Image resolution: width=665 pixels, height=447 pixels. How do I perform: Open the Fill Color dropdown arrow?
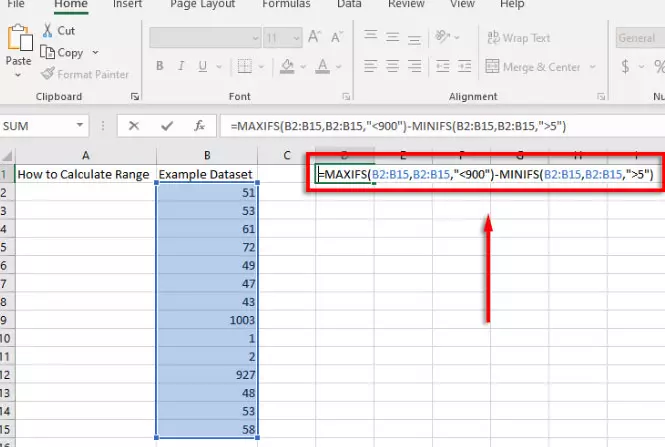pyautogui.click(x=303, y=67)
